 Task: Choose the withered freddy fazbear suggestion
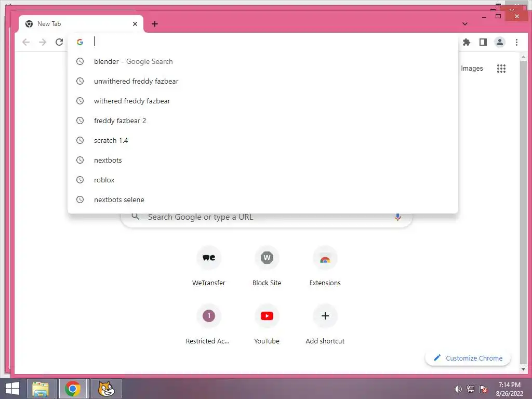pyautogui.click(x=262, y=101)
